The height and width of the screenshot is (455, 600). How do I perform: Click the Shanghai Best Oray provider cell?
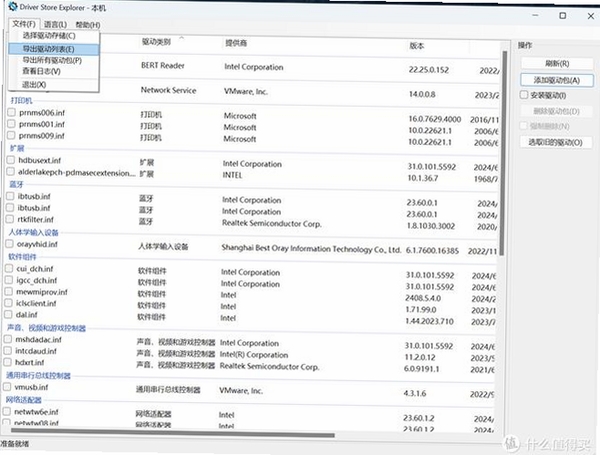point(311,249)
